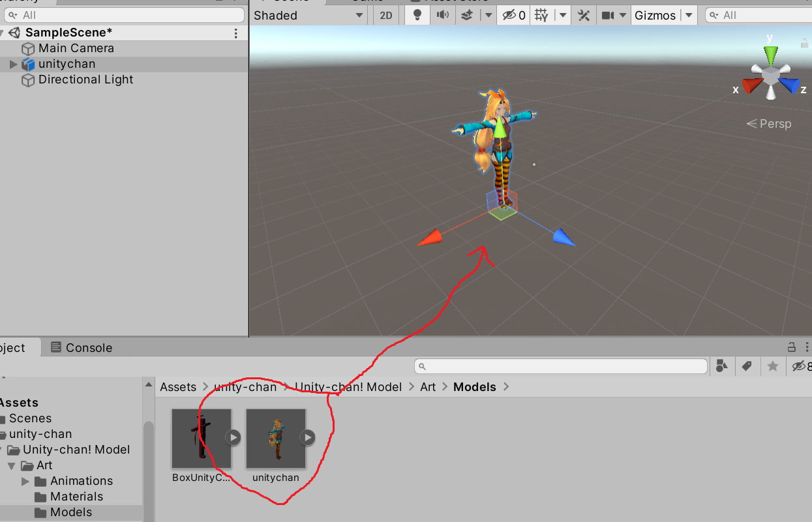This screenshot has height=522, width=812.
Task: Click the blue Z move arrow handle
Action: 564,237
